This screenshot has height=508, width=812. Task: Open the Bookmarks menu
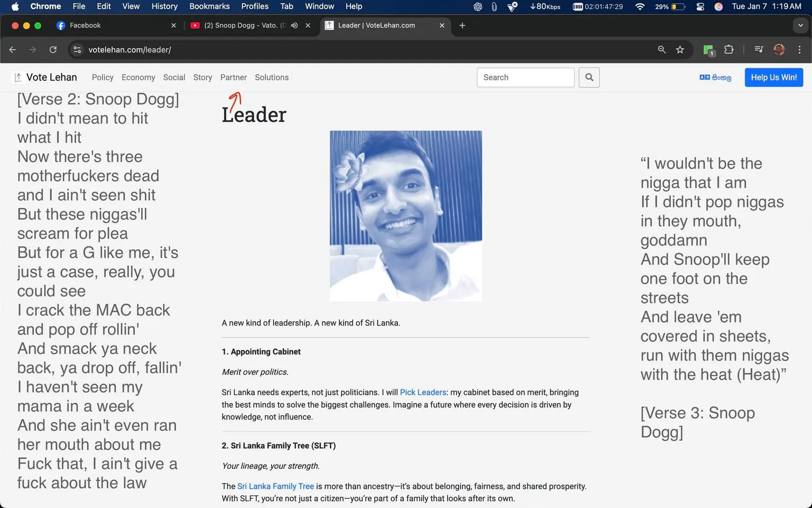tap(209, 6)
